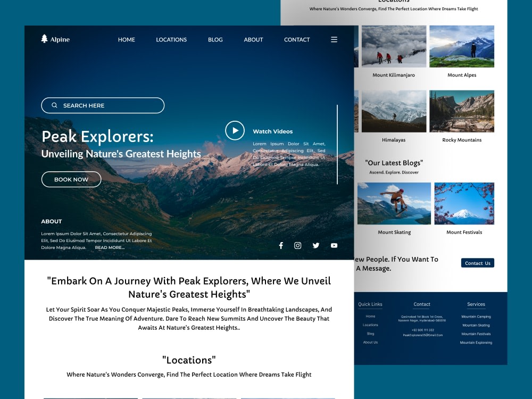Open the Rocky Mountains photo
The width and height of the screenshot is (532, 399).
(x=461, y=111)
